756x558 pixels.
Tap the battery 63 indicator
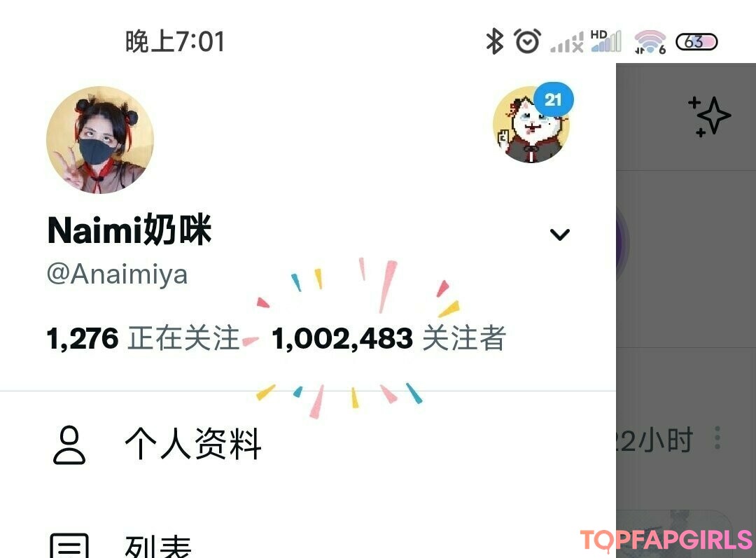point(696,42)
